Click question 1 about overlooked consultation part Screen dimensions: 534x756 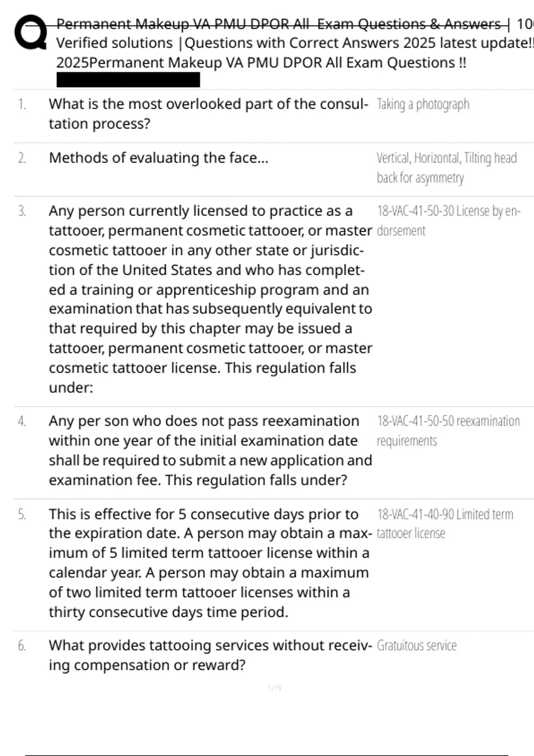(x=209, y=114)
